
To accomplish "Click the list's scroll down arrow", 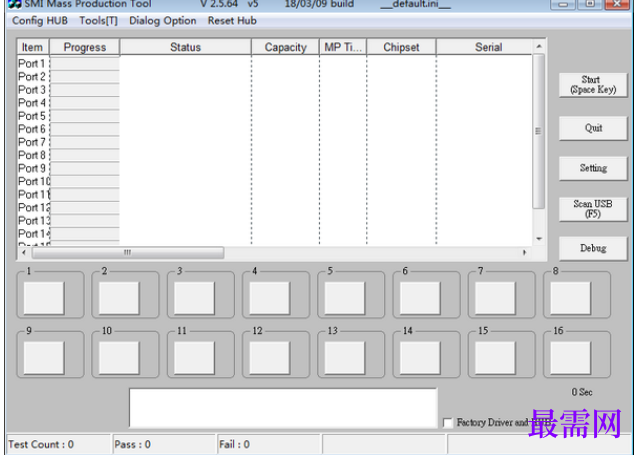I will (x=539, y=239).
